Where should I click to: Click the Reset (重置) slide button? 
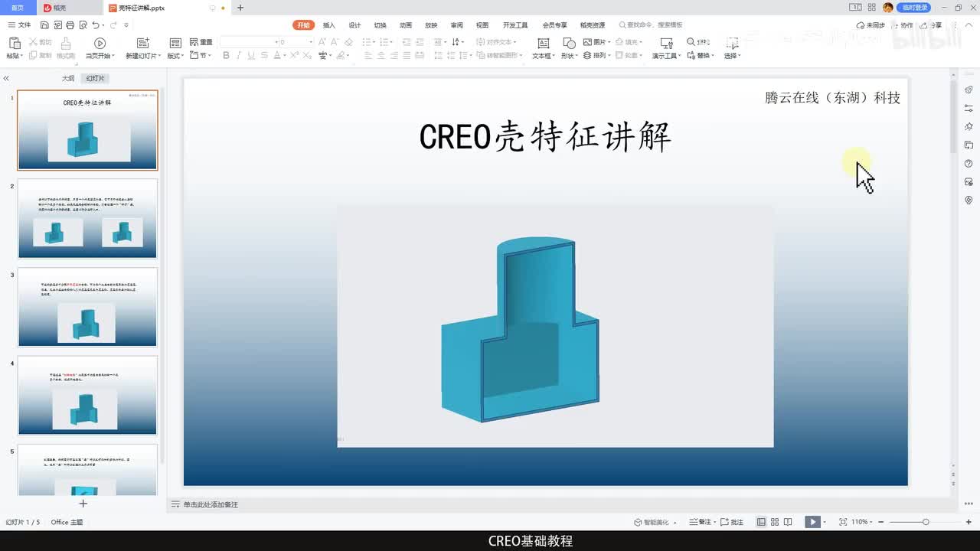[x=201, y=42]
